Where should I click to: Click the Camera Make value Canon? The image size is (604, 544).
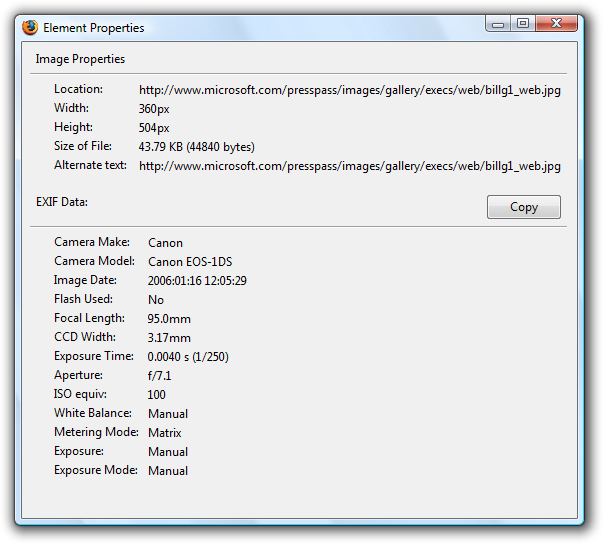pos(165,243)
